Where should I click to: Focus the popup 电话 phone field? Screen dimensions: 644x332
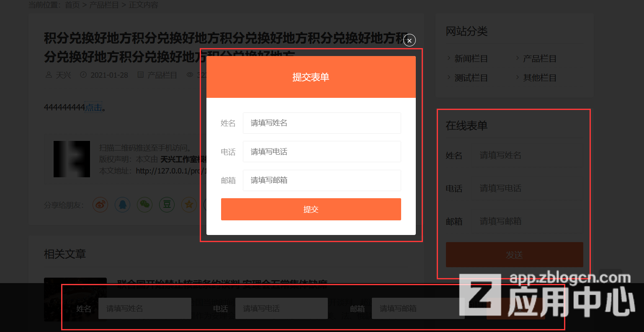322,152
